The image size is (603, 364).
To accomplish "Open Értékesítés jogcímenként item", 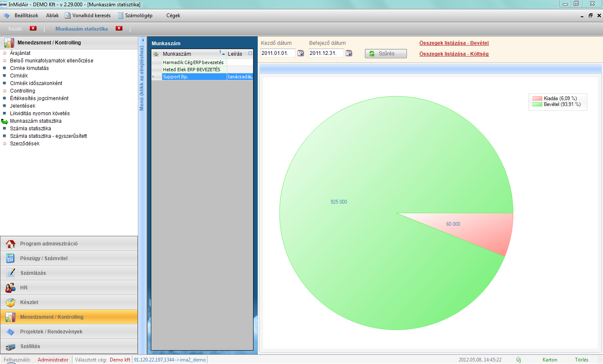I will [39, 98].
